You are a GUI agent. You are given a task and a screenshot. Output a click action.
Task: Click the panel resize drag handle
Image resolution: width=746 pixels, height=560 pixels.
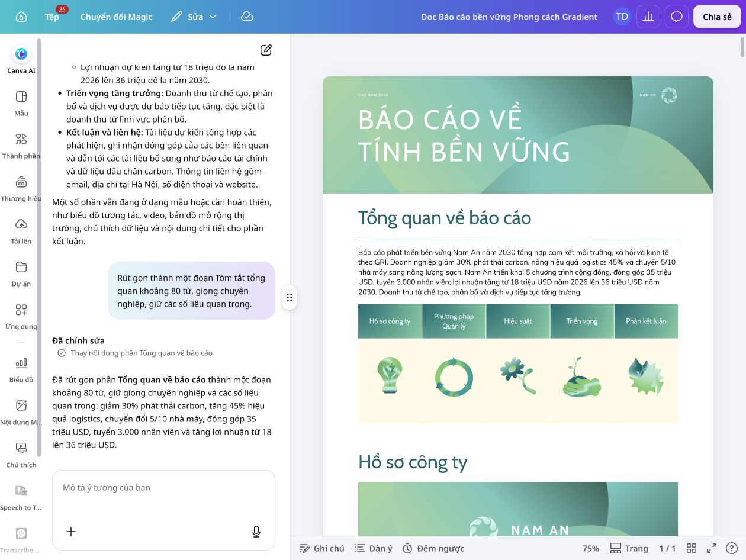click(290, 297)
